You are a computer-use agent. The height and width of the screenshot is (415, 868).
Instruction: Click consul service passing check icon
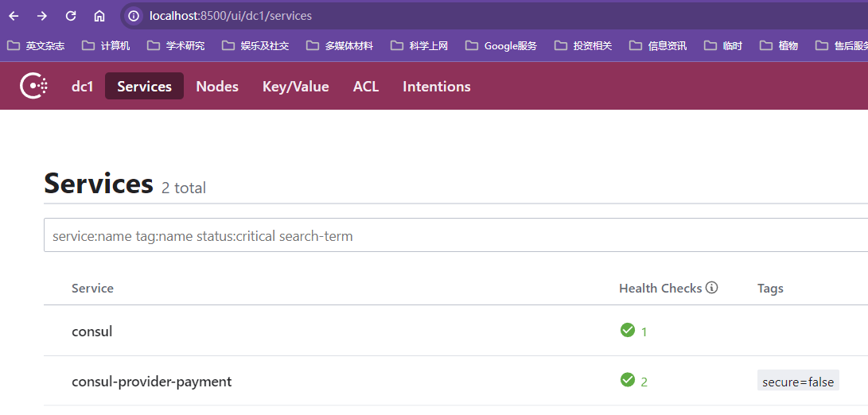point(627,330)
